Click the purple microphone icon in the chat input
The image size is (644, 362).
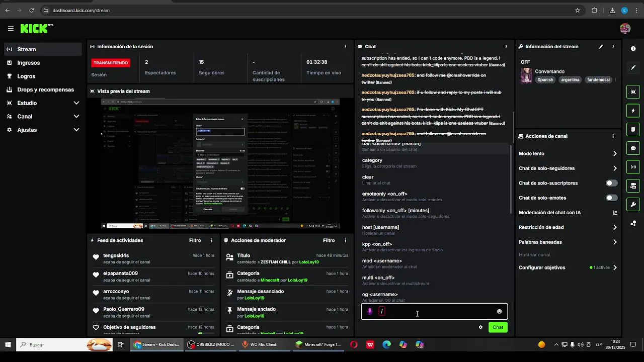370,311
